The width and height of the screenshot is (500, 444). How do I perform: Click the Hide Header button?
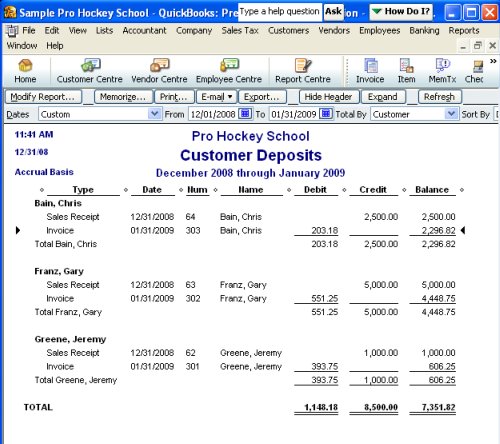(x=328, y=97)
